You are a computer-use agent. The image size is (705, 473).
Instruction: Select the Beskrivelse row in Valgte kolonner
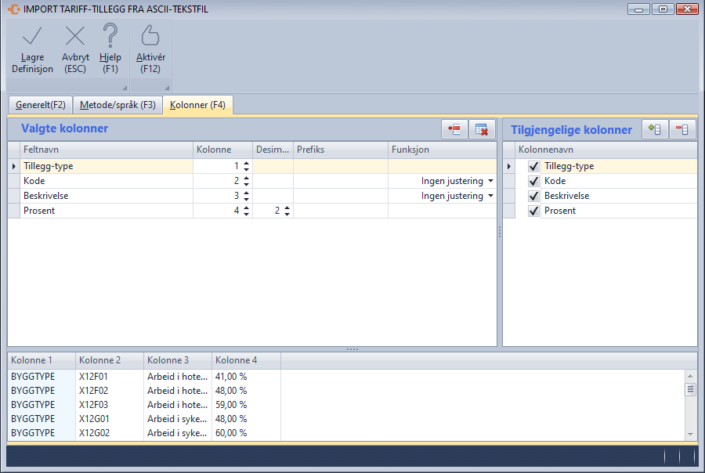tap(100, 196)
